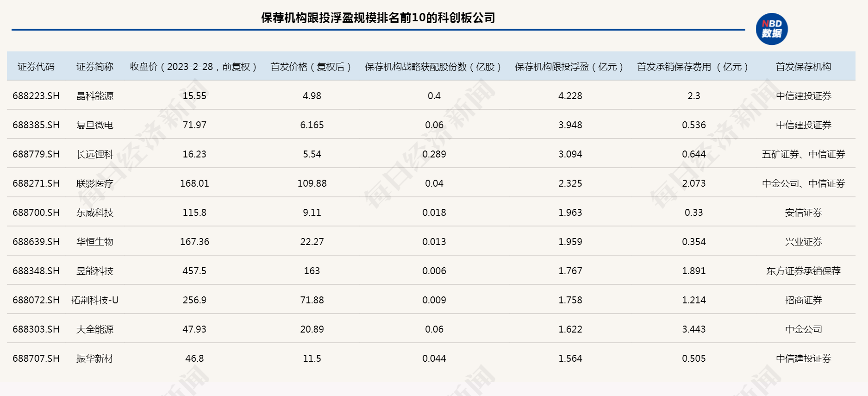Select the 证券代码 column header
The width and height of the screenshot is (868, 396).
pos(36,67)
